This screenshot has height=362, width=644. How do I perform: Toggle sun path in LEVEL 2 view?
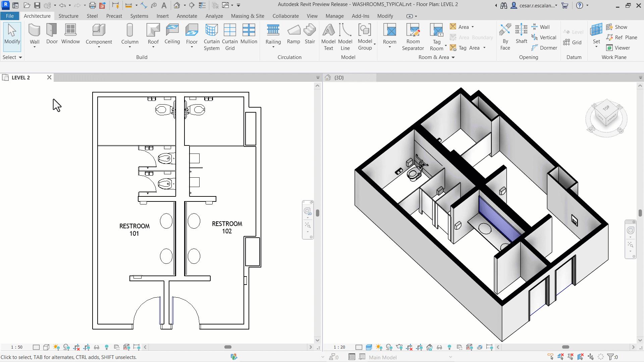pos(56,347)
